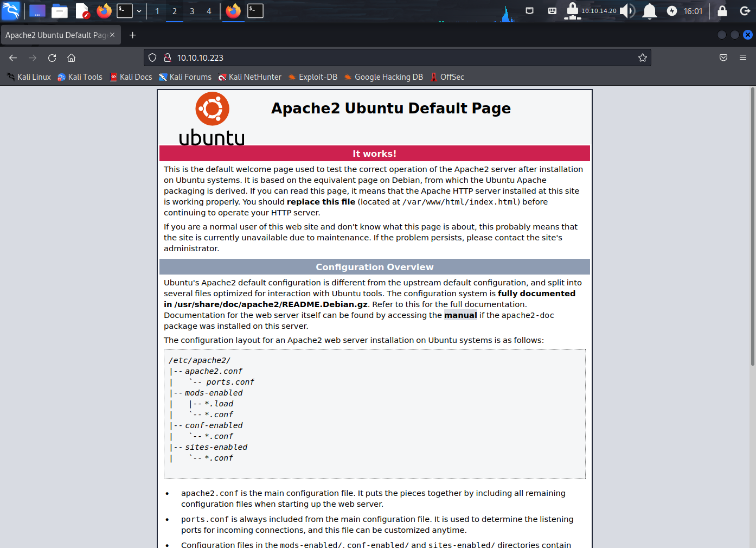The height and width of the screenshot is (548, 756).
Task: Open the OffSec bookmark
Action: point(447,77)
